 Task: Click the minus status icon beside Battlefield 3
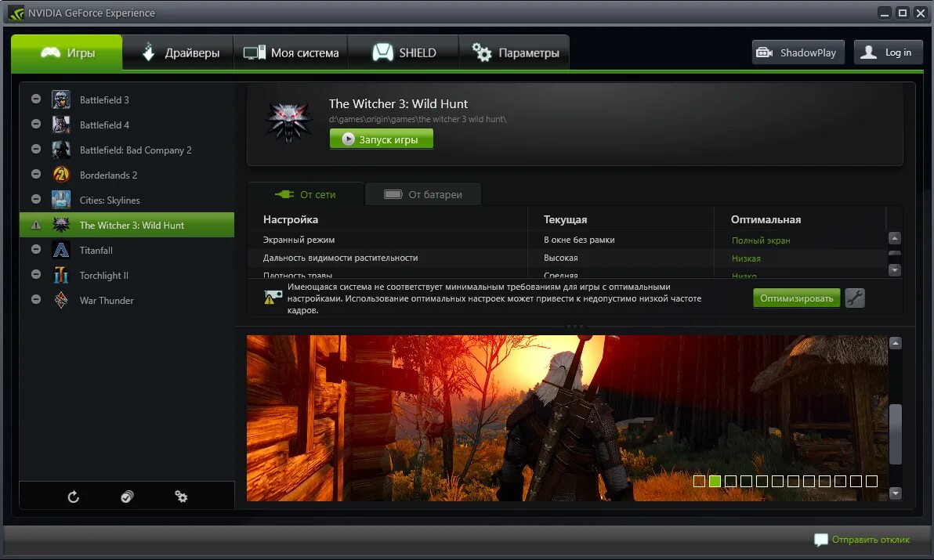tap(36, 99)
